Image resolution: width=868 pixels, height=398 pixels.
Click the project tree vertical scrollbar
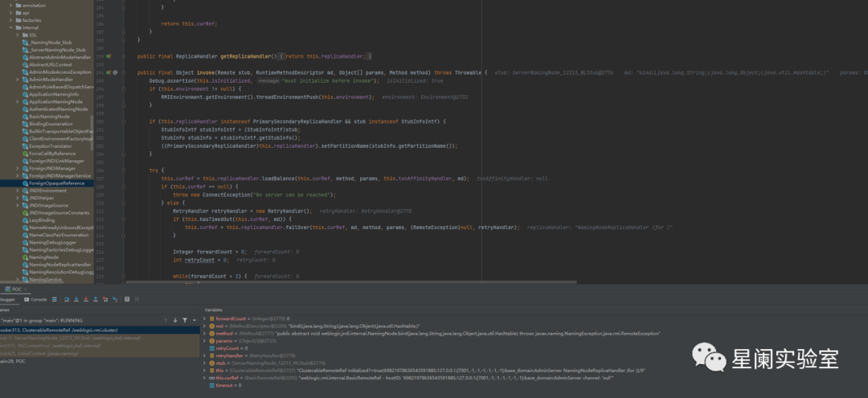pos(92,133)
